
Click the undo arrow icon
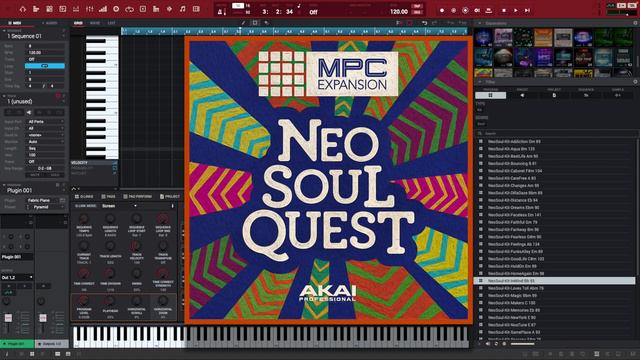(424, 23)
